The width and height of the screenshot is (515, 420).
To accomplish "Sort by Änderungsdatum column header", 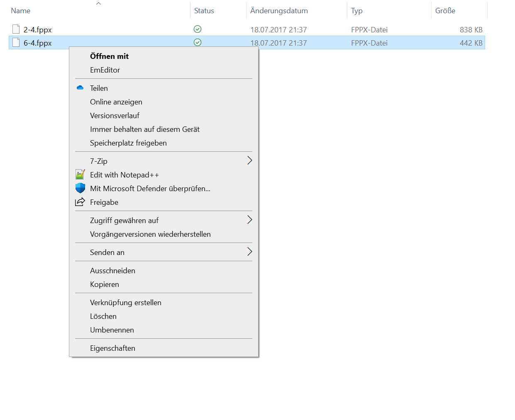I will point(279,11).
